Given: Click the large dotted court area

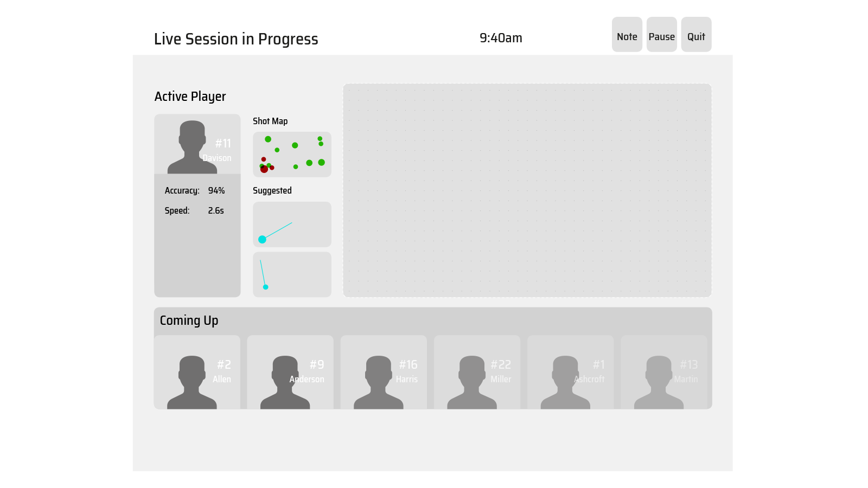Looking at the screenshot, I should [527, 190].
